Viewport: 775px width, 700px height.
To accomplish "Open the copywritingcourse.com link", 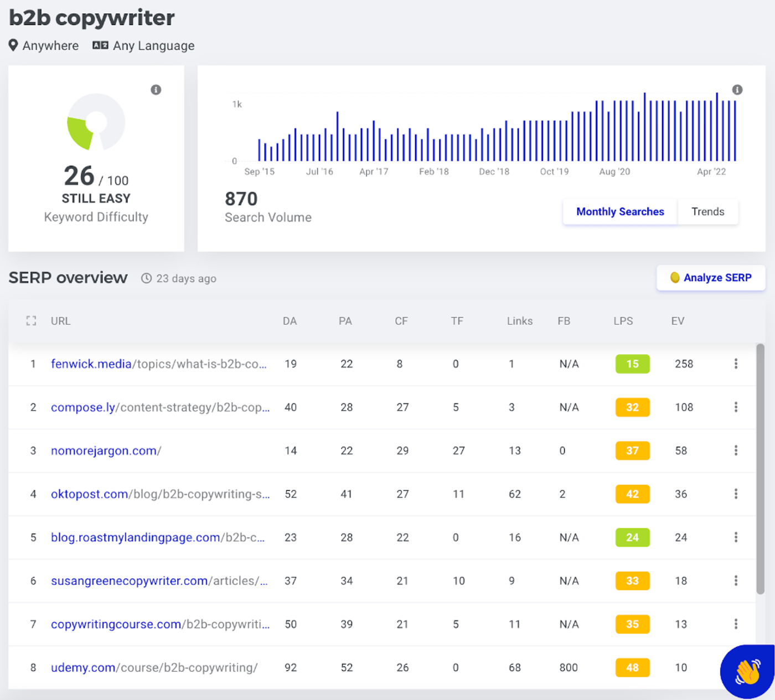I will pyautogui.click(x=161, y=624).
